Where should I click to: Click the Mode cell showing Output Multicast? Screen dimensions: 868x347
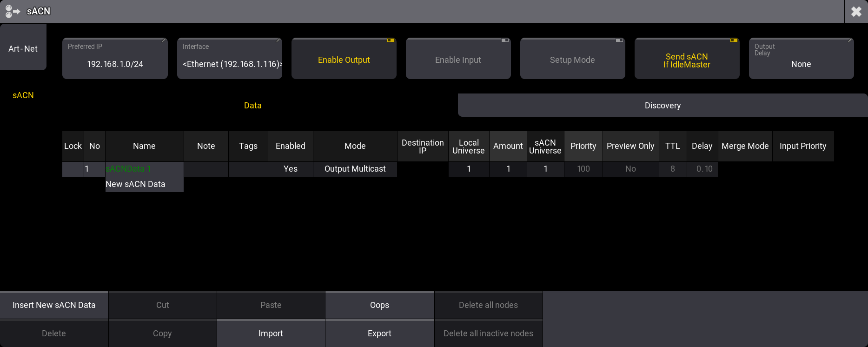tap(355, 169)
